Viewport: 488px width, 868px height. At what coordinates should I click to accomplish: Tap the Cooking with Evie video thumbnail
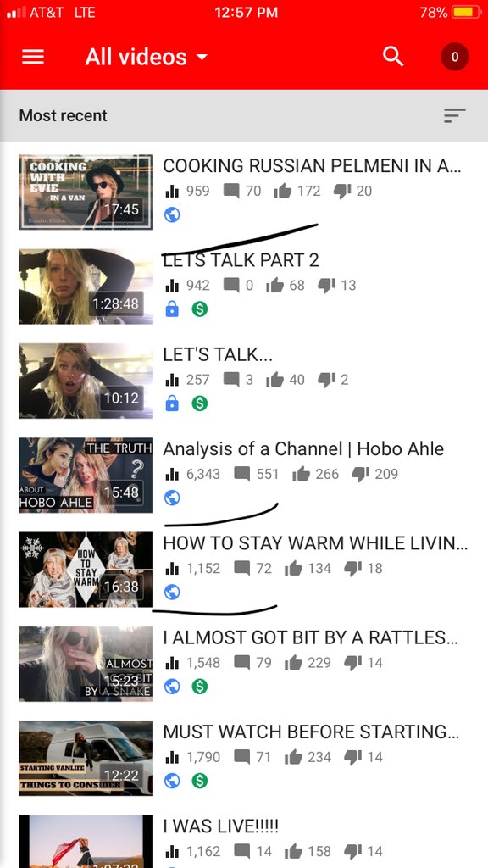[x=86, y=192]
